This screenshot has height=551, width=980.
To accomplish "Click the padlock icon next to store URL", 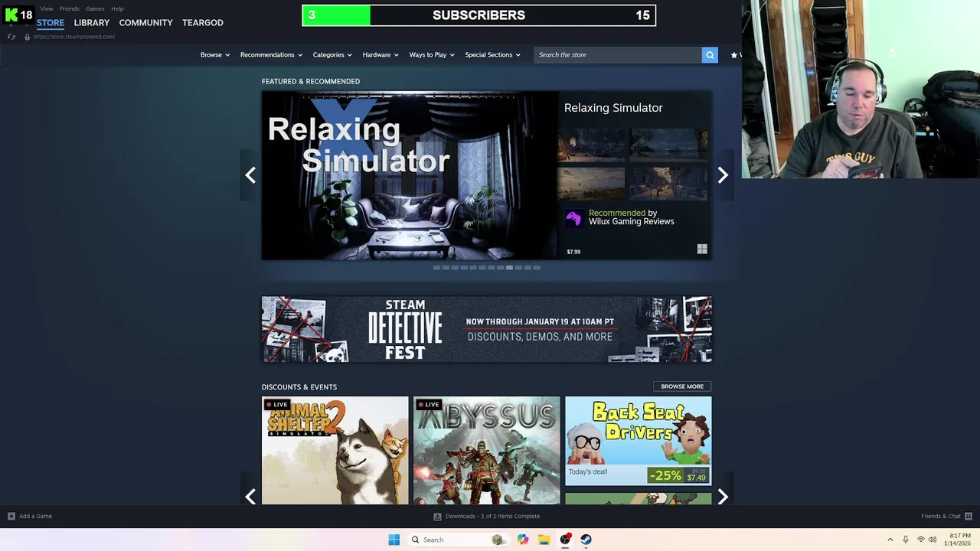I will tap(28, 37).
